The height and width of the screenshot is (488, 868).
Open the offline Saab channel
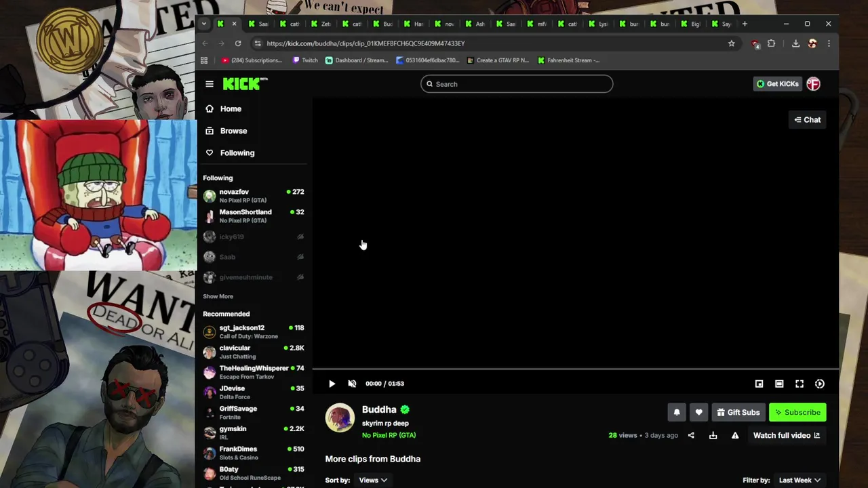click(x=254, y=257)
